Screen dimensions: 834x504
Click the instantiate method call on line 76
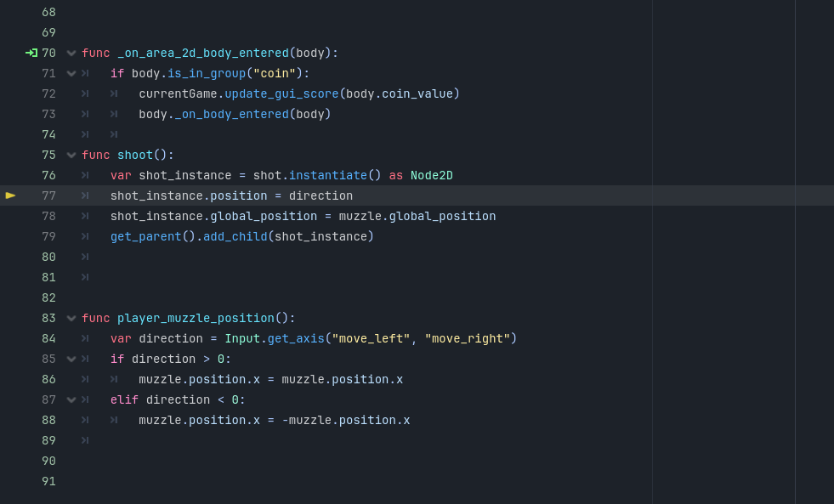(327, 175)
